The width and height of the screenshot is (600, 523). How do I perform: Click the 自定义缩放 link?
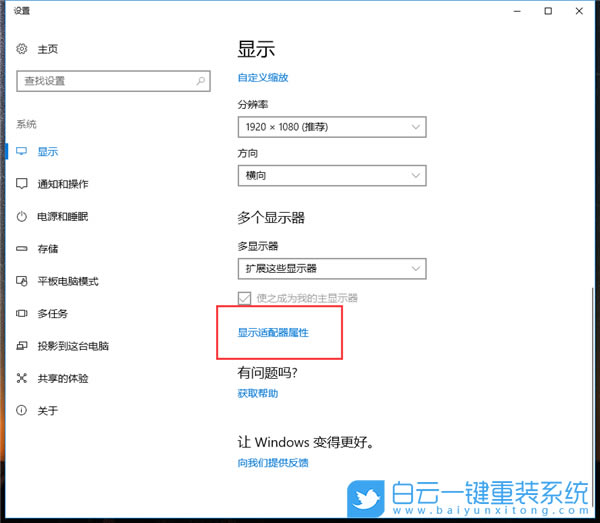point(263,78)
